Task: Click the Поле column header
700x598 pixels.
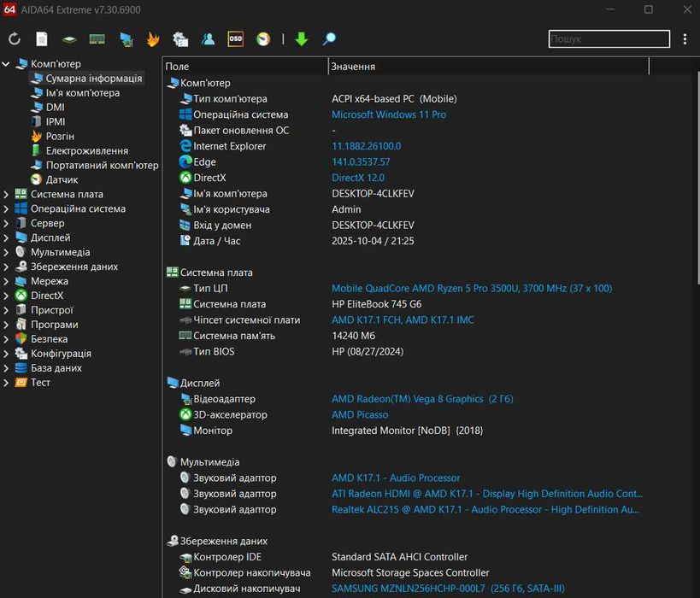Action: (245, 67)
